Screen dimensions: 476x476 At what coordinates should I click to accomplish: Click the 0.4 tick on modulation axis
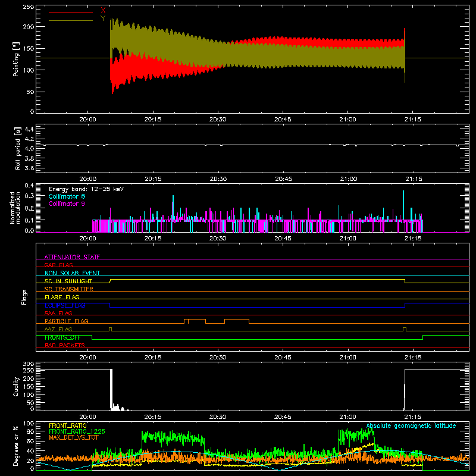click(x=29, y=186)
